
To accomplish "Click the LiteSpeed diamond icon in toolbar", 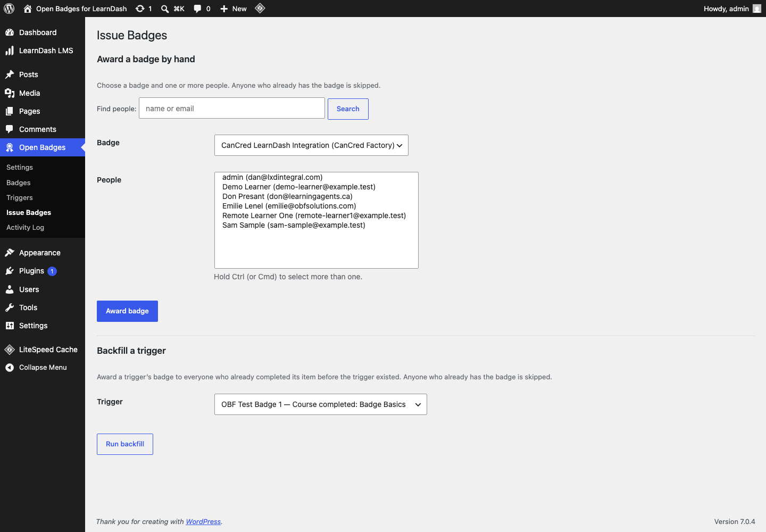I will 260,8.
